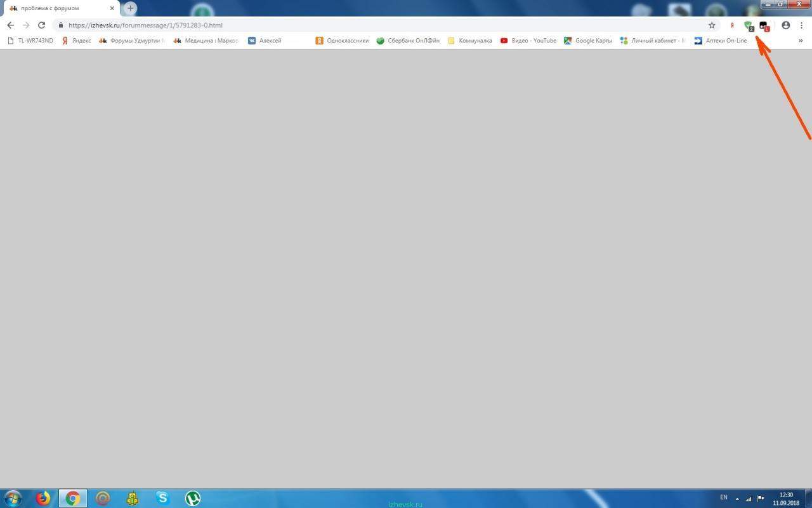Open the green shield adblock extension
This screenshot has width=812, height=508.
749,26
